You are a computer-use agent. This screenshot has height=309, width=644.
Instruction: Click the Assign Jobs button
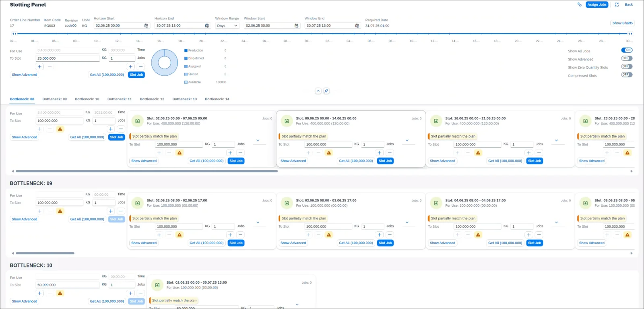[597, 5]
